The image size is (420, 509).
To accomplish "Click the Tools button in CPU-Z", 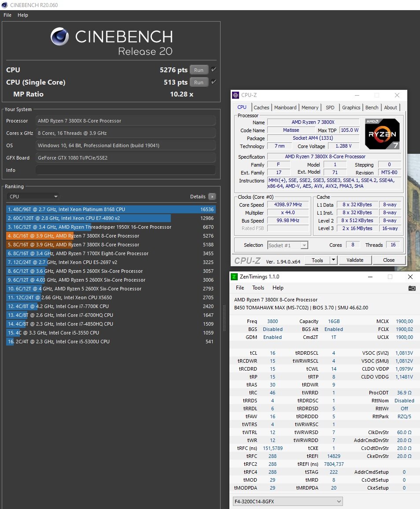I will click(x=317, y=260).
